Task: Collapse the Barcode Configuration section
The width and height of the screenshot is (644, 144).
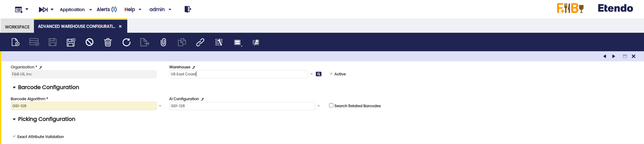Action: point(14,87)
